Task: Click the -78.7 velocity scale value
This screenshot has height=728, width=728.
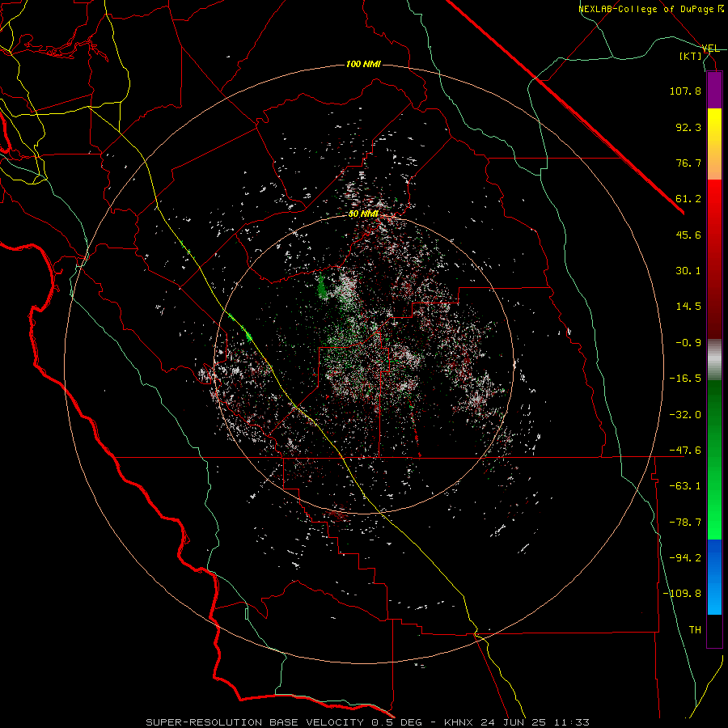Action: pyautogui.click(x=685, y=523)
